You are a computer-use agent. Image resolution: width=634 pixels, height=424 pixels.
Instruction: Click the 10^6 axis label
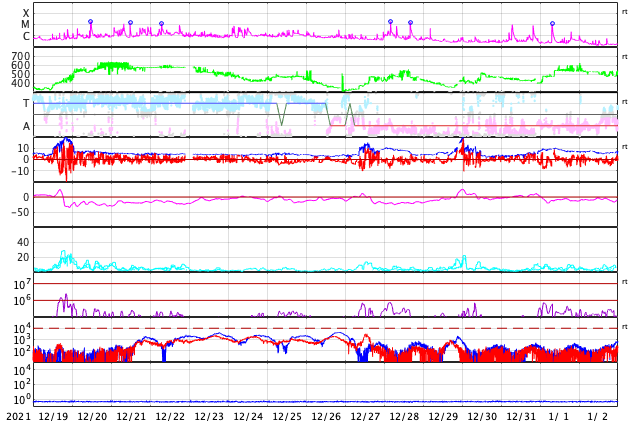click(x=22, y=300)
